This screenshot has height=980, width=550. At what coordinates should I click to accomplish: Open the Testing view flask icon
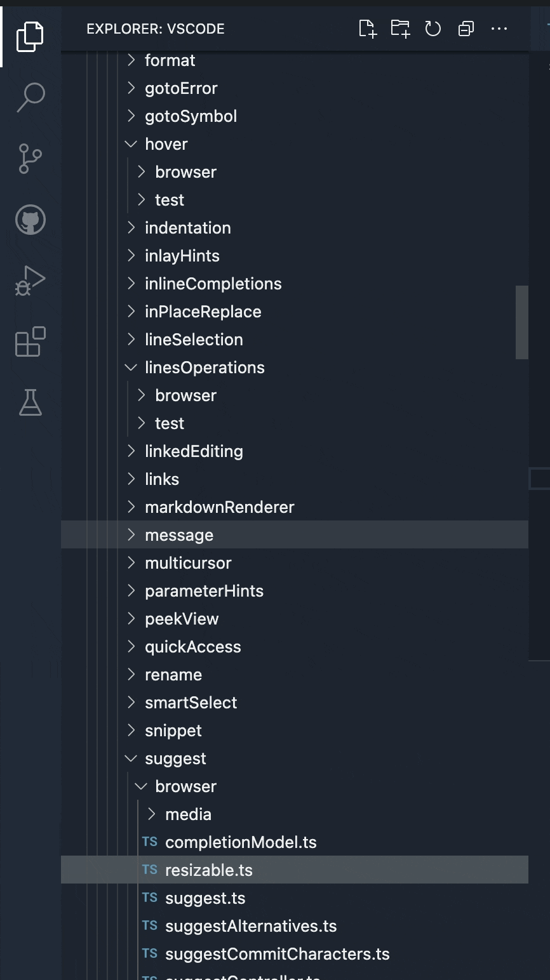(x=30, y=403)
